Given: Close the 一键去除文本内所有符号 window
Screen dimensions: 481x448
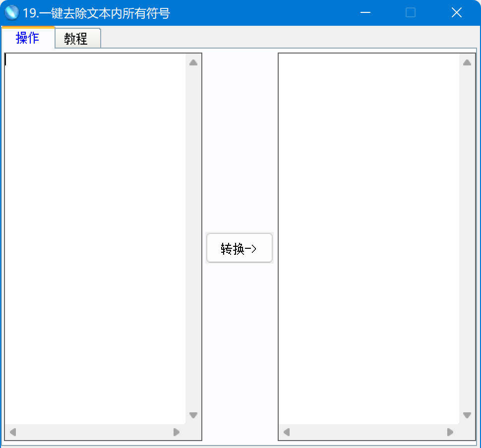Looking at the screenshot, I should click(457, 12).
